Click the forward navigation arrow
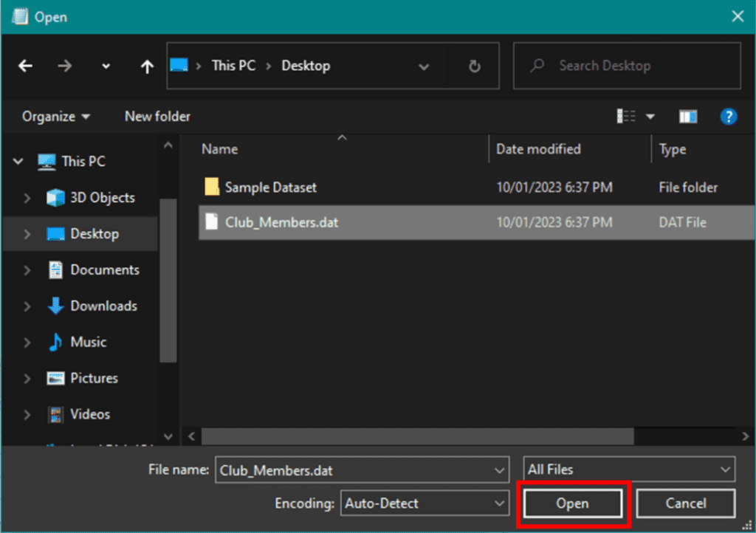The image size is (756, 533). [65, 66]
